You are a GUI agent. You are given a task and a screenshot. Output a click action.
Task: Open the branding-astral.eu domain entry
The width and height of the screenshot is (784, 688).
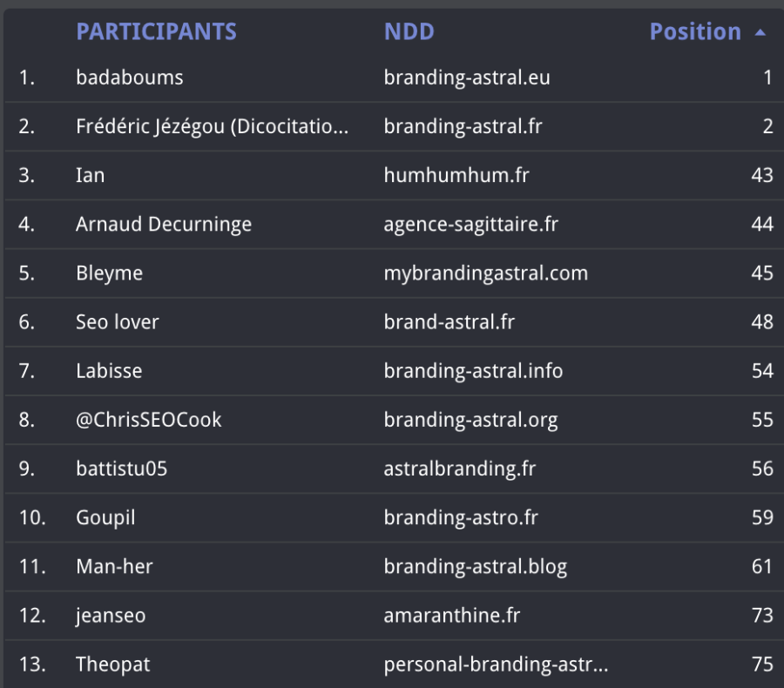466,78
